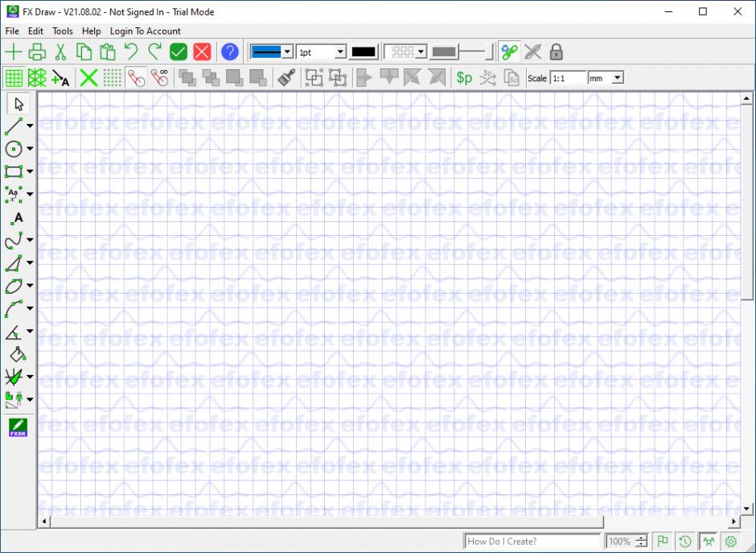Open the Edit menu

35,31
